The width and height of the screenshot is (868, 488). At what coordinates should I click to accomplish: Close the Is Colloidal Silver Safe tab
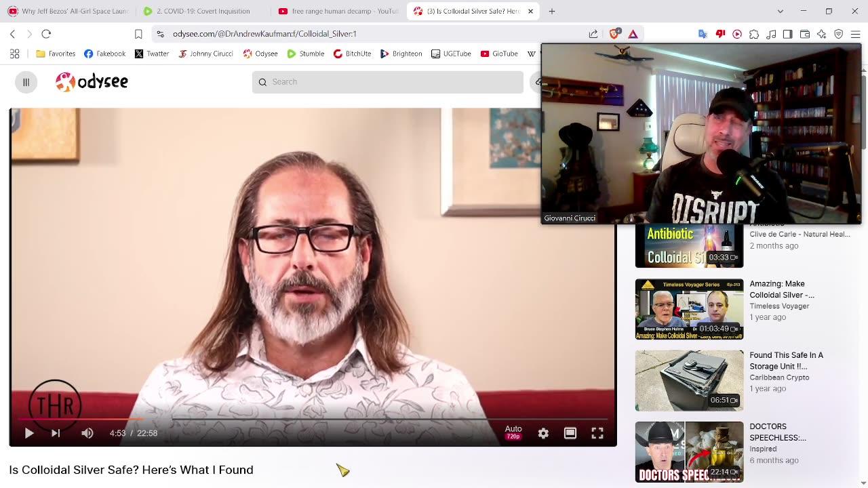tap(530, 11)
